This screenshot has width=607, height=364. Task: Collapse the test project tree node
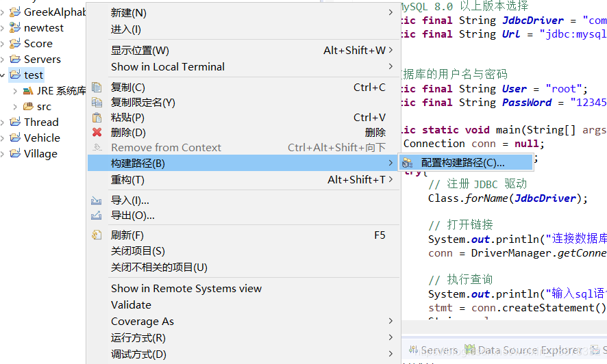tap(2, 75)
